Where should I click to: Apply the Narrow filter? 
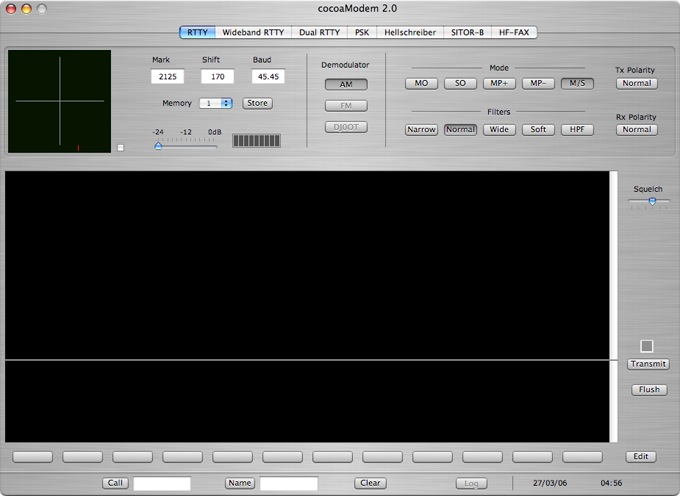421,130
